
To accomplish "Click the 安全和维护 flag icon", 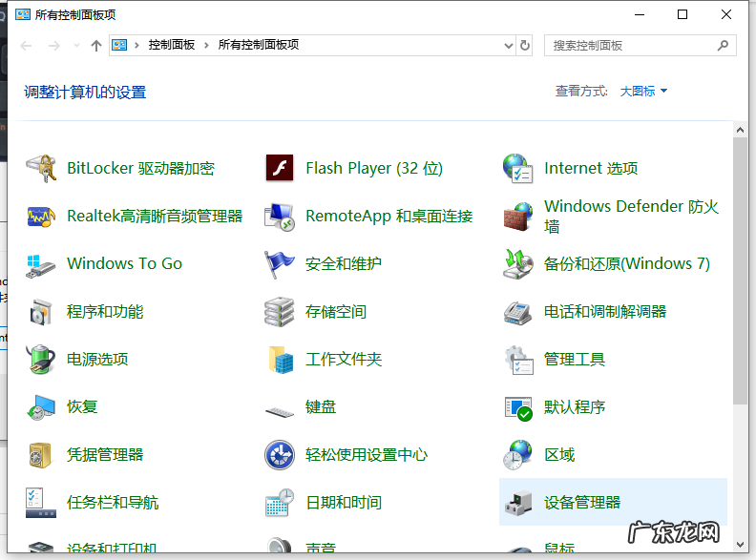I will pos(280,264).
